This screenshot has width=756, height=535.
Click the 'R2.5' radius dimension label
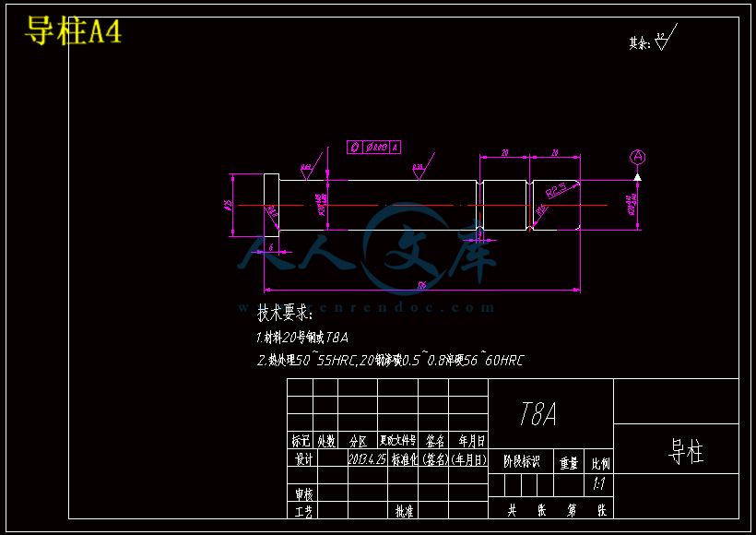[x=556, y=190]
